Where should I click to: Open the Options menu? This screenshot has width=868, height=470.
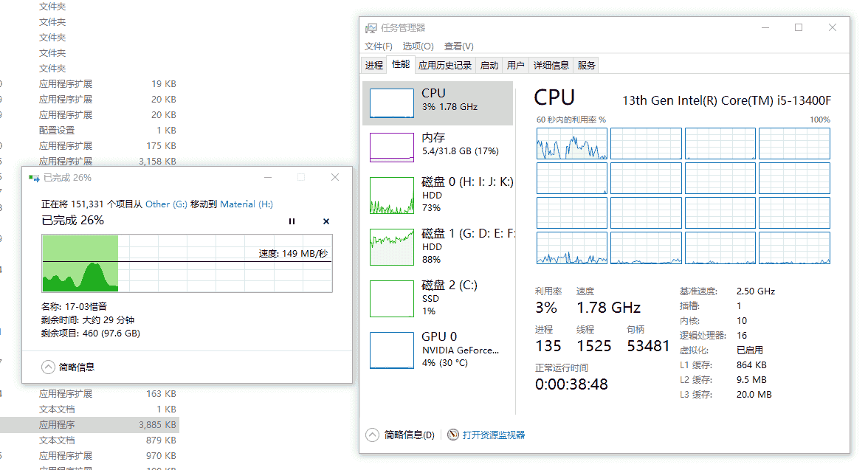pos(418,46)
